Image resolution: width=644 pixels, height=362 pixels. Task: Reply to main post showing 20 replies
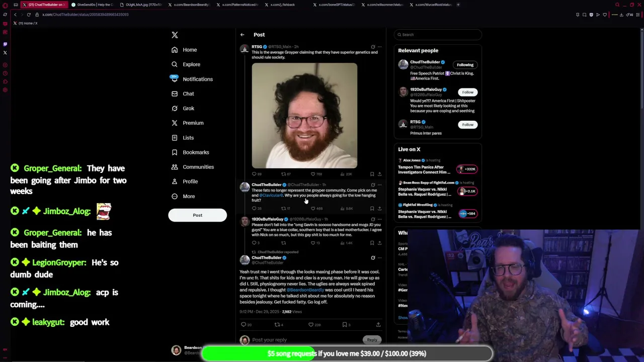(x=246, y=325)
